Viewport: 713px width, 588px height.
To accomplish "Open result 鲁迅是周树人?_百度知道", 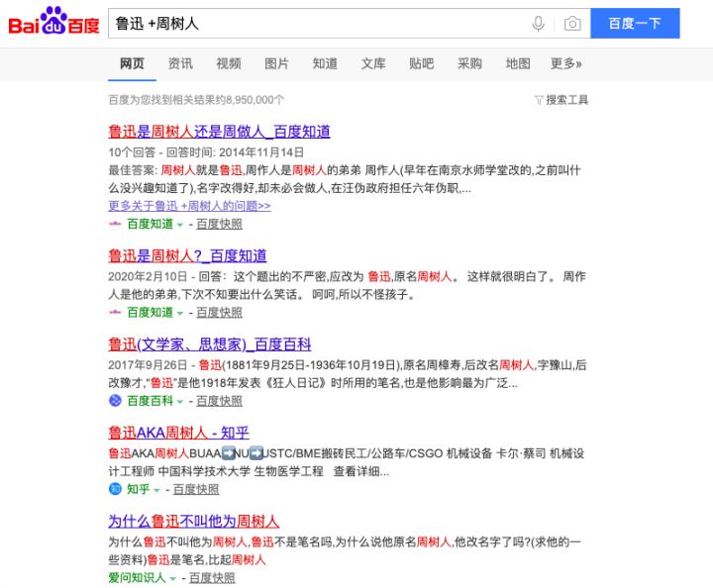I will [x=187, y=256].
